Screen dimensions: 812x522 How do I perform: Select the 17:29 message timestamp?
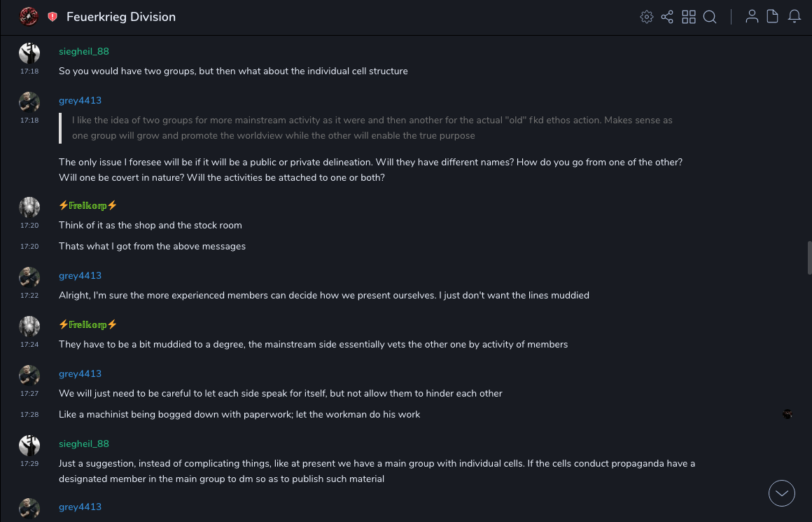click(x=29, y=464)
